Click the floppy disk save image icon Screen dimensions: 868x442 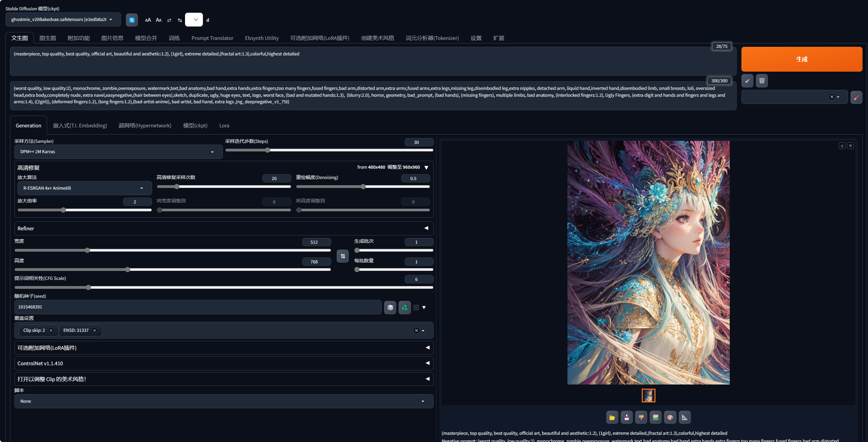[627, 418]
